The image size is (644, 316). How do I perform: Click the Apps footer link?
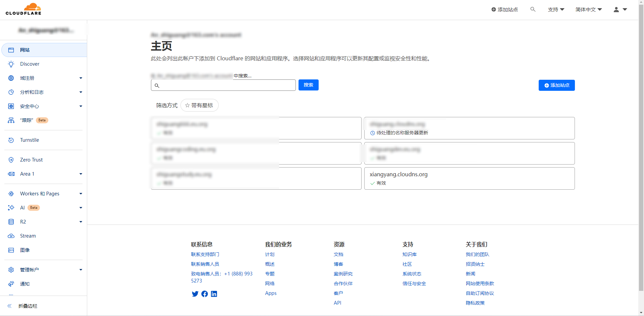tap(271, 293)
